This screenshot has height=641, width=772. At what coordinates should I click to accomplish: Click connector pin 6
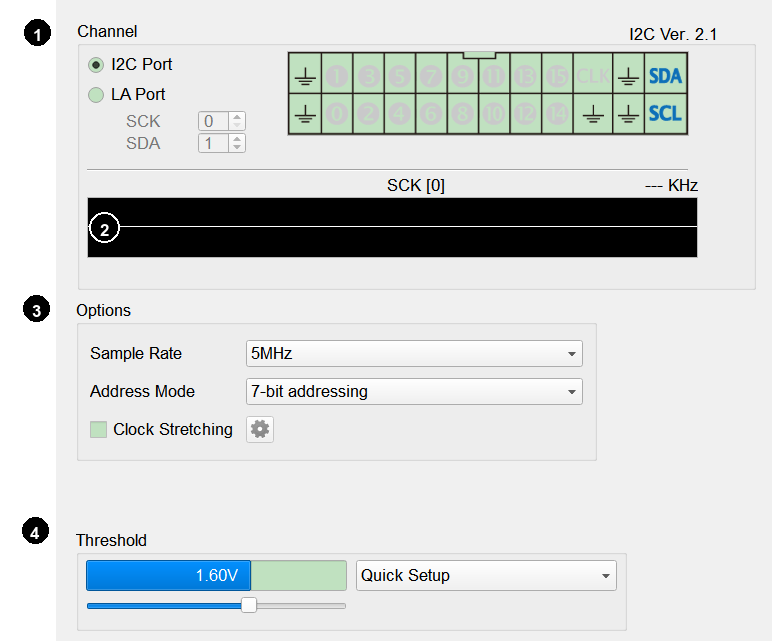click(431, 114)
